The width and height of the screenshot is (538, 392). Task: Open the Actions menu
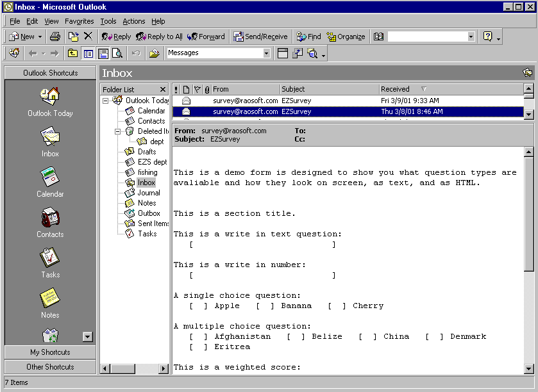pos(134,21)
